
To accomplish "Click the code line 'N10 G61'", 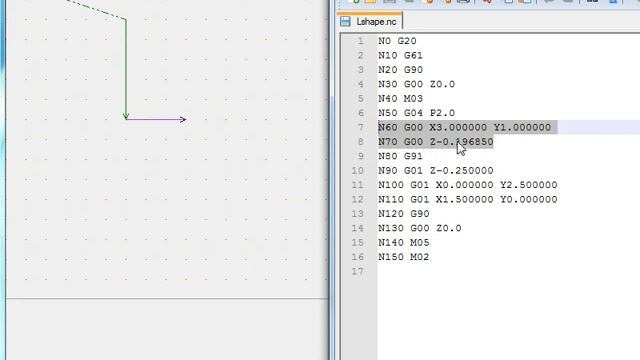I will click(x=400, y=56).
